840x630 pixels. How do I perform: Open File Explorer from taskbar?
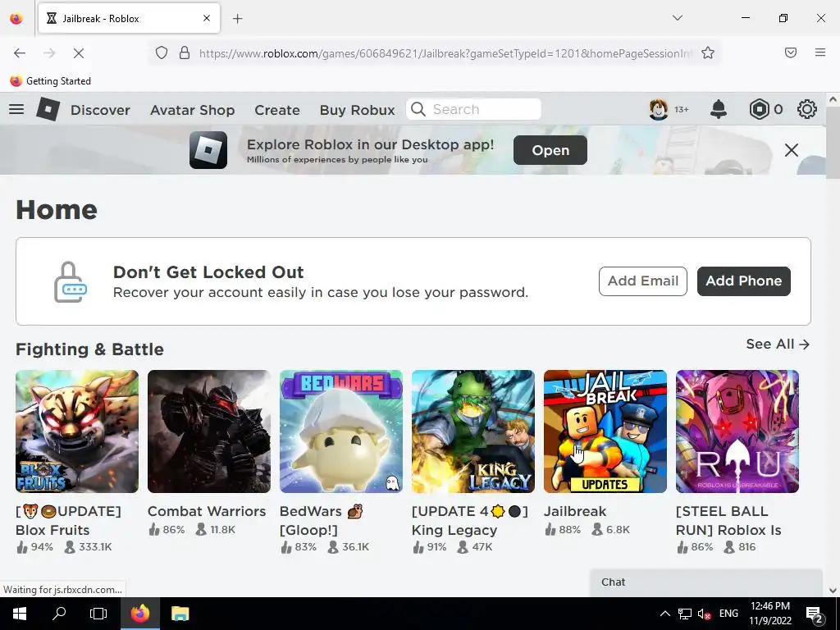coord(180,614)
